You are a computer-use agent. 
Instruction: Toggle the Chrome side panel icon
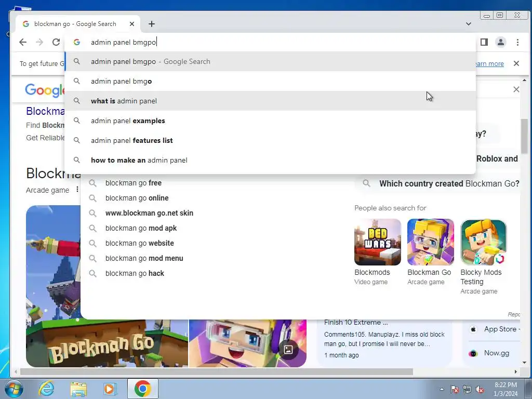tap(484, 42)
